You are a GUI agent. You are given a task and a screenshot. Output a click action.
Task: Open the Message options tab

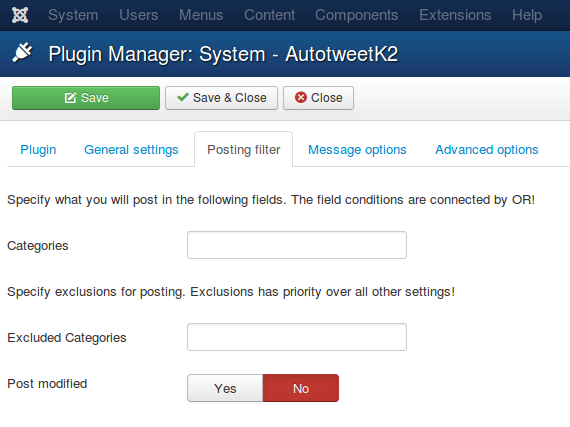pos(357,150)
